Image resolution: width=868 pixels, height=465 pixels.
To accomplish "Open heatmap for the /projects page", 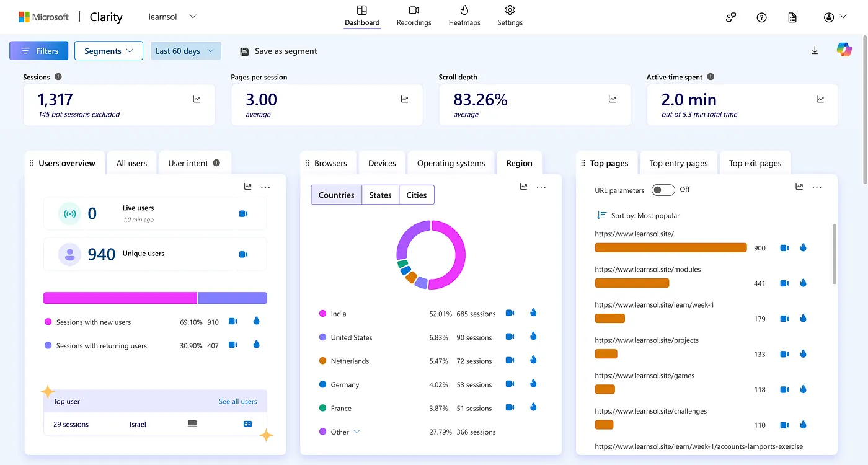I will [x=803, y=353].
